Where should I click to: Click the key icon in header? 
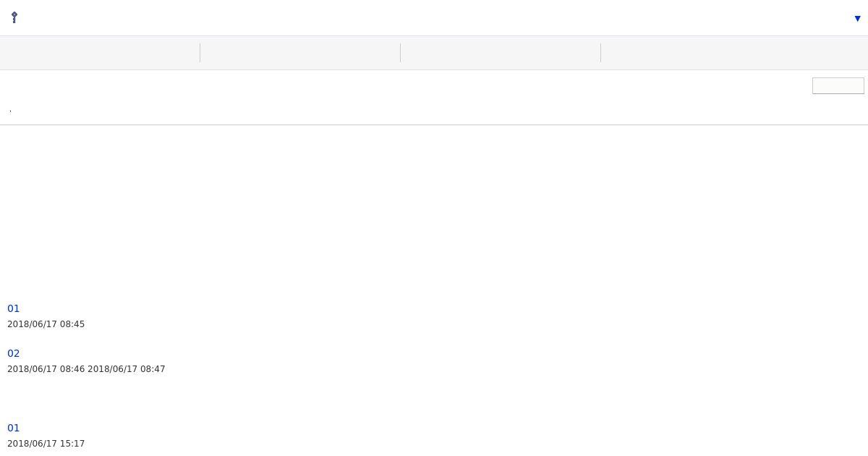14,17
